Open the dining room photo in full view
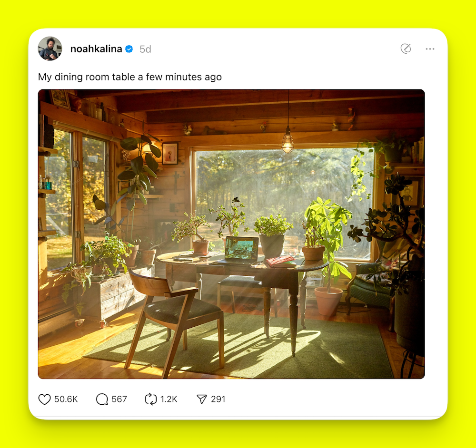Screen dimensions: 476x448 (x=231, y=234)
